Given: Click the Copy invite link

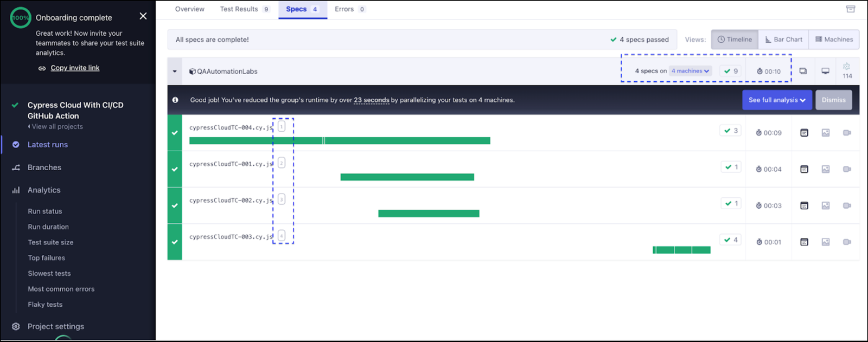Looking at the screenshot, I should pyautogui.click(x=75, y=68).
